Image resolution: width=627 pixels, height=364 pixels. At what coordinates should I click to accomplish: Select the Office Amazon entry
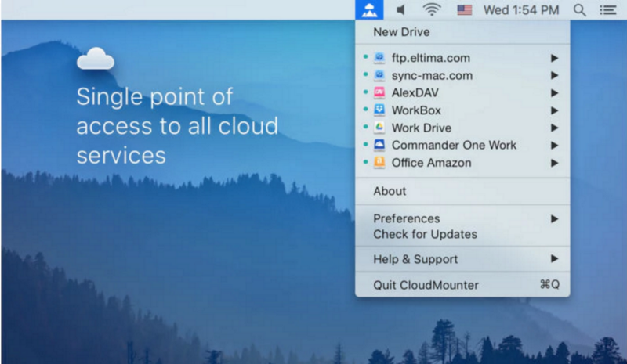pos(462,163)
